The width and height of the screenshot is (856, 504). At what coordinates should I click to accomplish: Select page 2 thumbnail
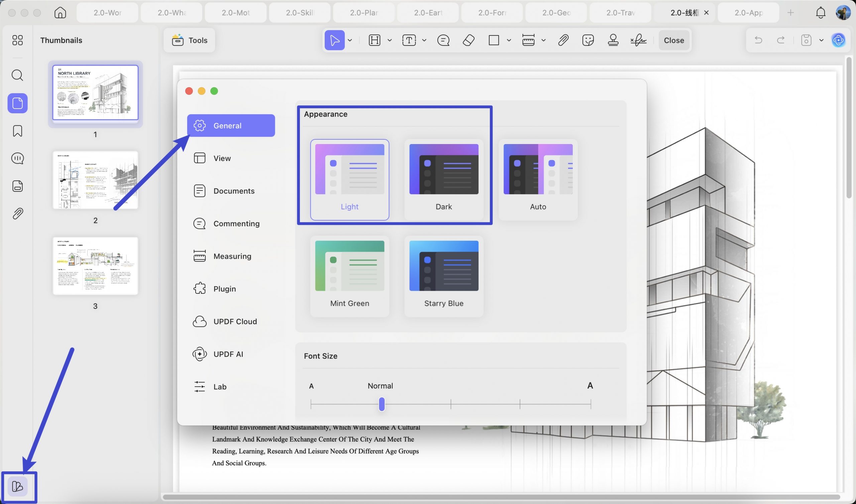point(95,180)
